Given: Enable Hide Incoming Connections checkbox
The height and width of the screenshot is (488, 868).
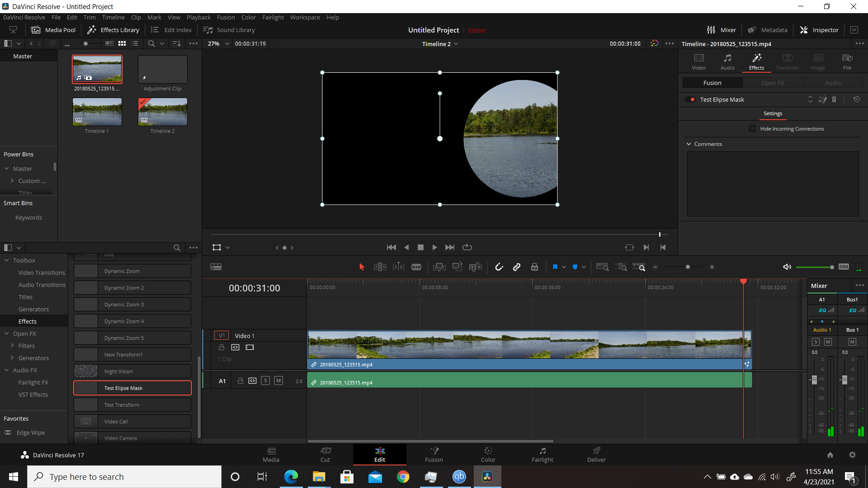Looking at the screenshot, I should 752,129.
